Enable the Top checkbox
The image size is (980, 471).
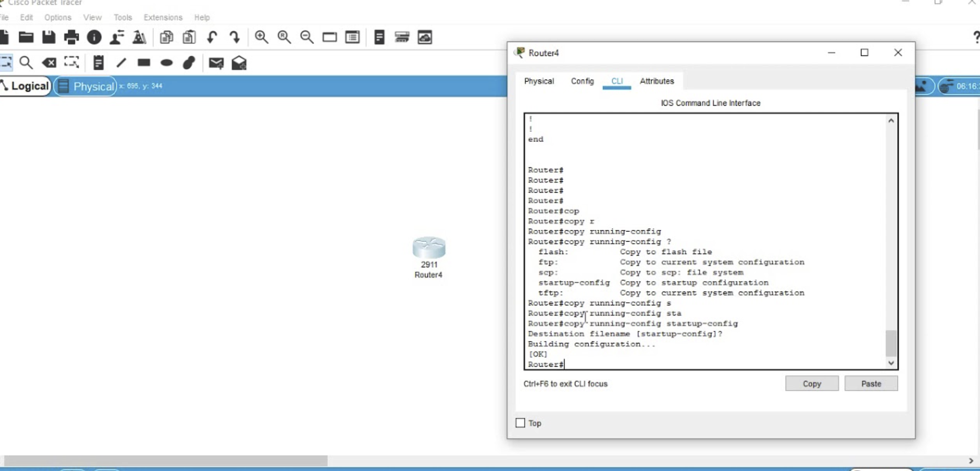(x=520, y=423)
